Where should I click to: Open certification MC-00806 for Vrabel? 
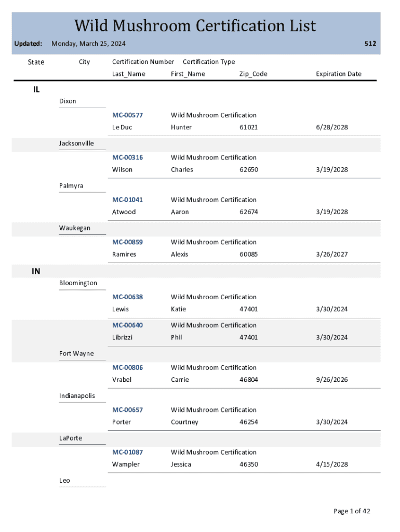[x=127, y=367]
